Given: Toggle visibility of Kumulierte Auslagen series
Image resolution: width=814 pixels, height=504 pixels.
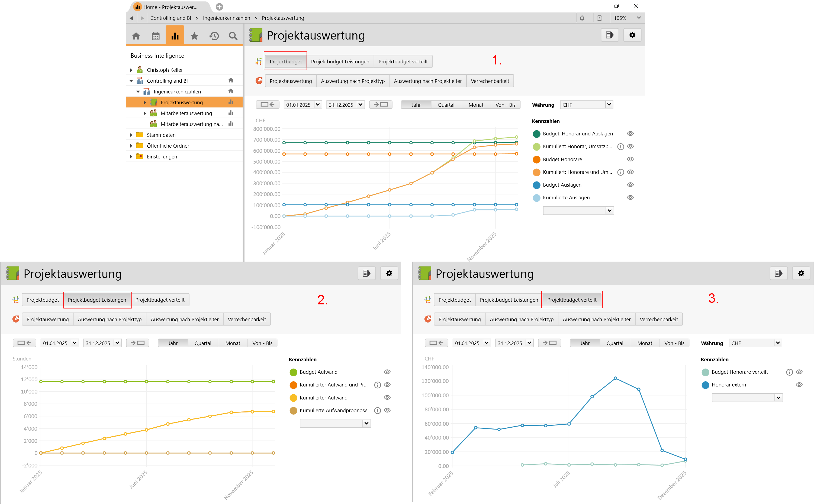Looking at the screenshot, I should click(630, 198).
